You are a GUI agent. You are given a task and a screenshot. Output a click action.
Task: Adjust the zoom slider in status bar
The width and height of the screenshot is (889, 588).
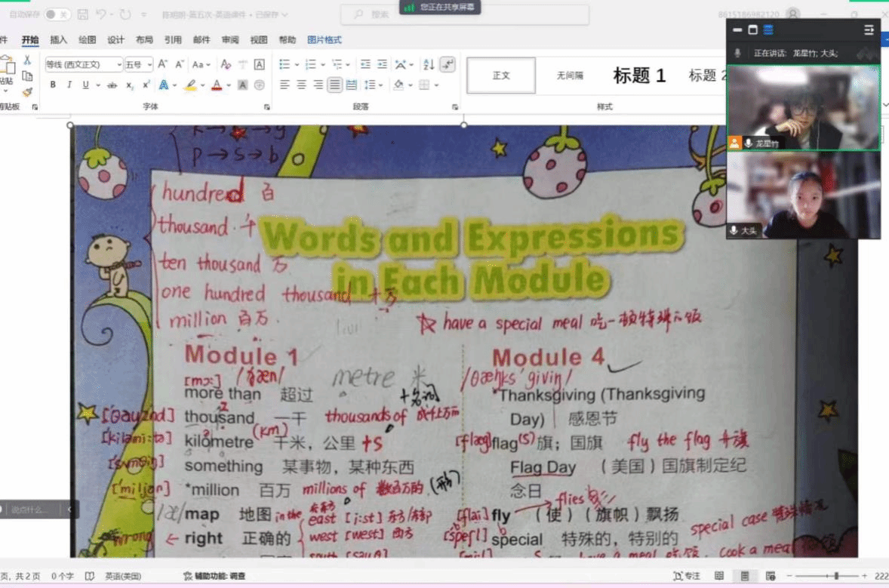(835, 576)
